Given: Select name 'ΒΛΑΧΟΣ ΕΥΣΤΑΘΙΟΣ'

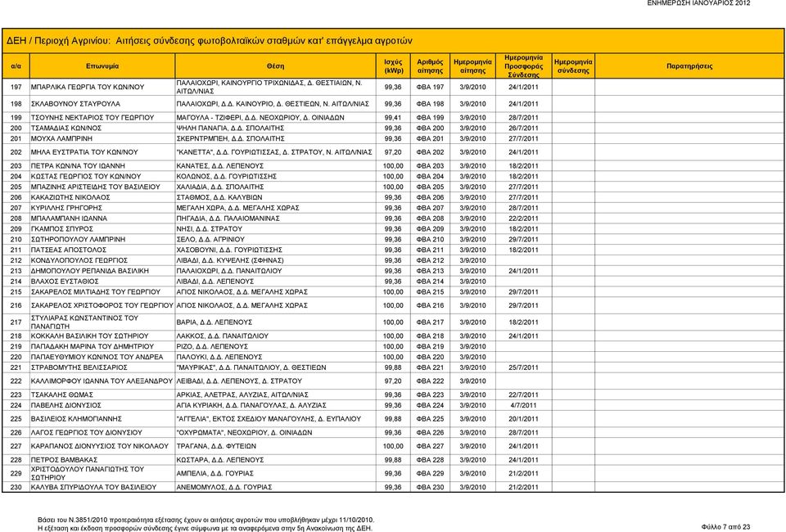Looking at the screenshot, I should 65,282.
